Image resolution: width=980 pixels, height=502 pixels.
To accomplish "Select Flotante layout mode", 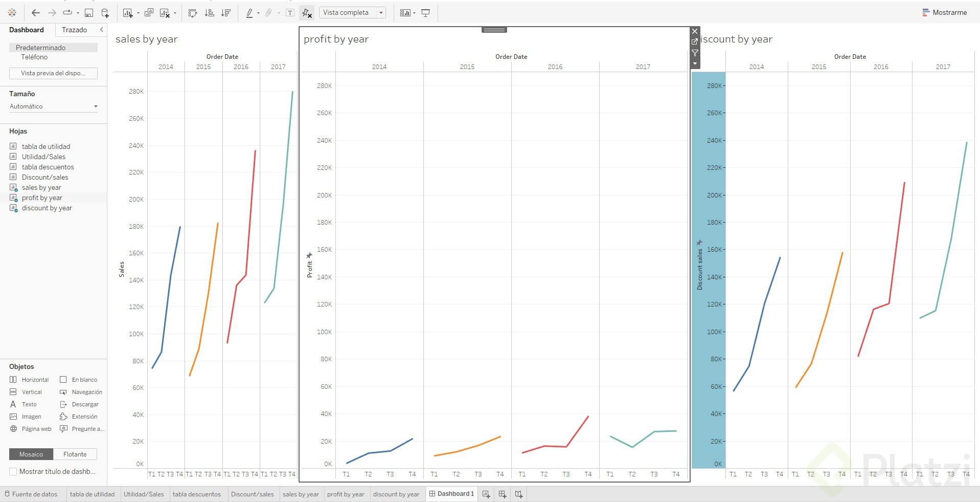I will 75,454.
